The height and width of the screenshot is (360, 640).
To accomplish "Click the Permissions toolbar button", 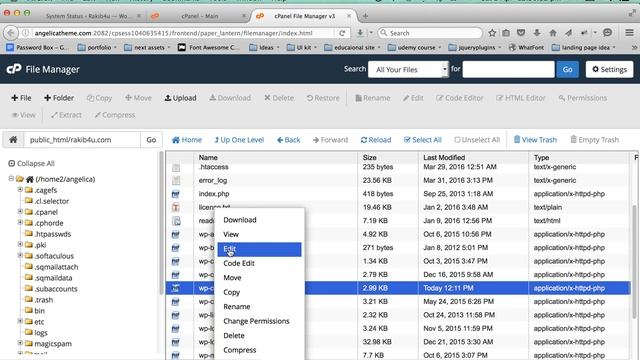I will click(582, 98).
